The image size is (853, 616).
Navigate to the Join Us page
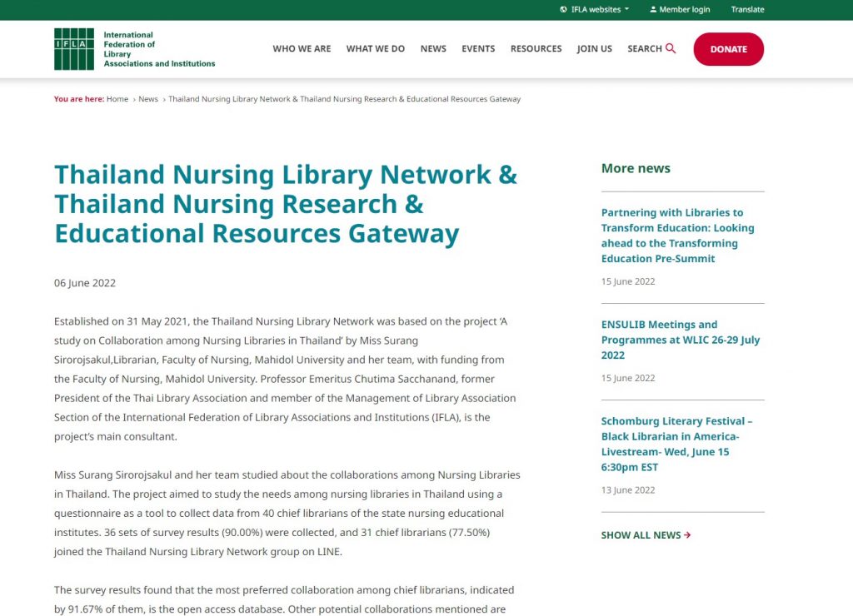pos(594,49)
